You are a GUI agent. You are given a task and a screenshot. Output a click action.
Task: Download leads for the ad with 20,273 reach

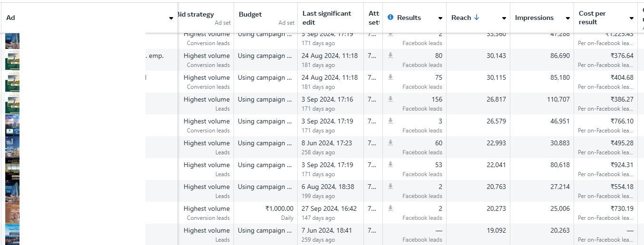pyautogui.click(x=390, y=208)
